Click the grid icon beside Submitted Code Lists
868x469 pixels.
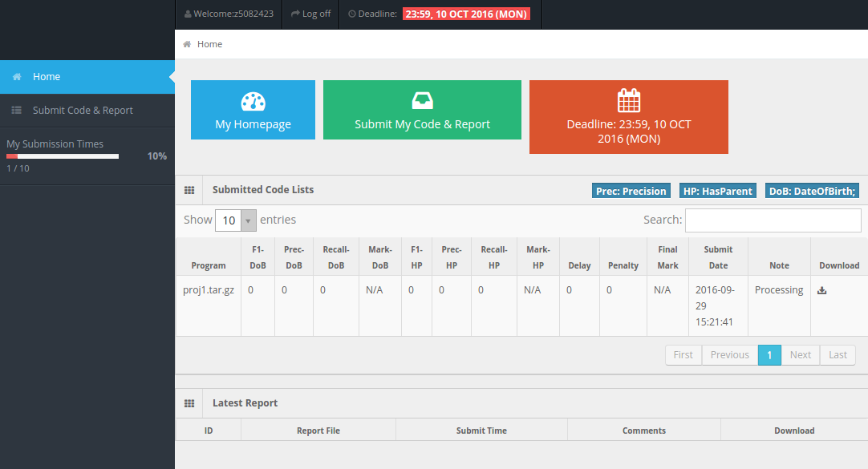[189, 191]
